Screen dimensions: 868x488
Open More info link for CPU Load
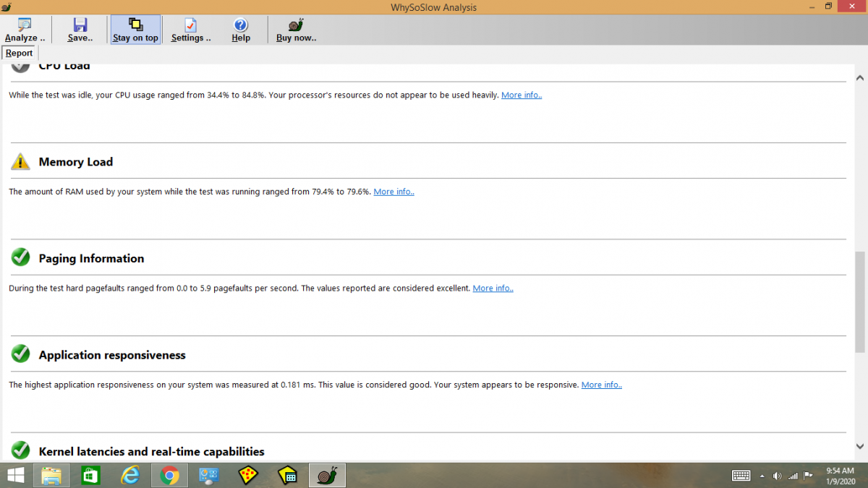(x=522, y=95)
